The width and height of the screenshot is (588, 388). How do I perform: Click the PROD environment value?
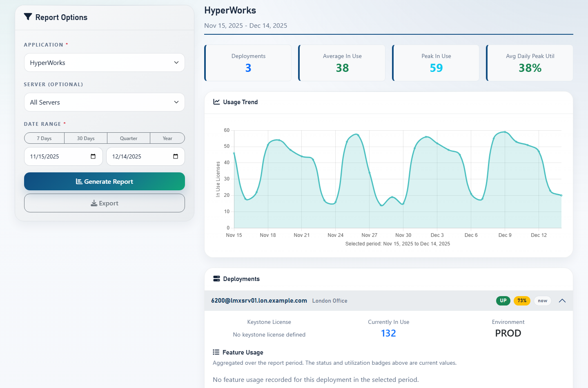[508, 333]
